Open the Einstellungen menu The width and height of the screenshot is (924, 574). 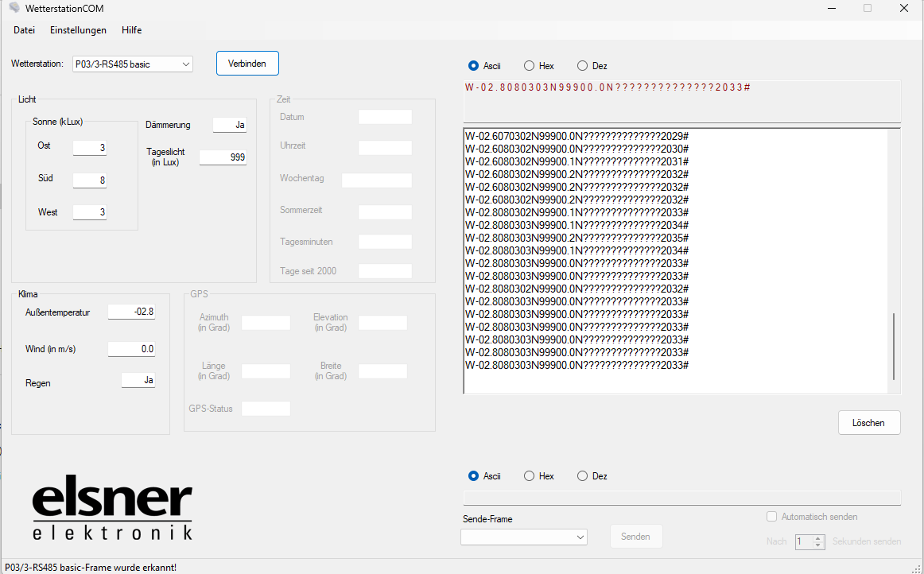tap(78, 30)
